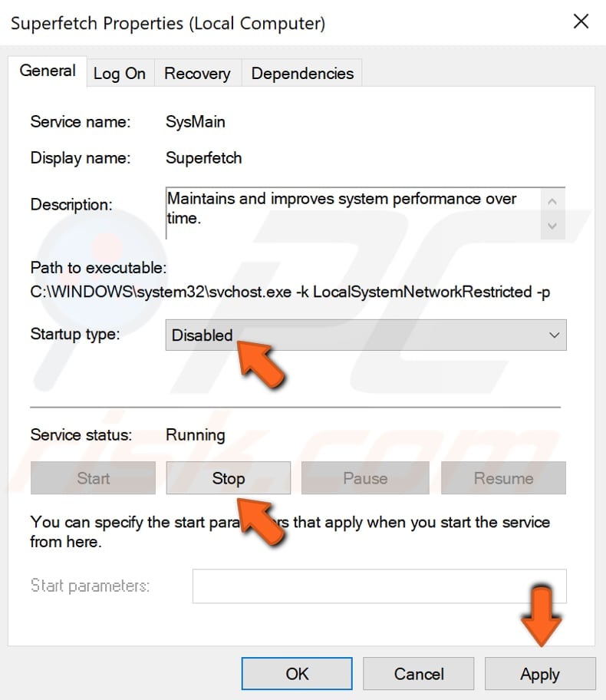The image size is (606, 700).
Task: Confirm changes with OK
Action: click(297, 673)
